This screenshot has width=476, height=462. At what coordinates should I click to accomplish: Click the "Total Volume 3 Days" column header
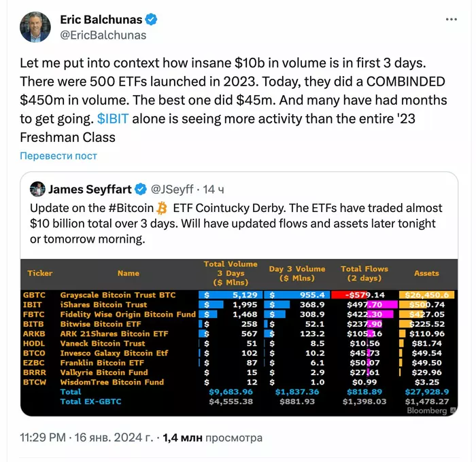pyautogui.click(x=231, y=273)
